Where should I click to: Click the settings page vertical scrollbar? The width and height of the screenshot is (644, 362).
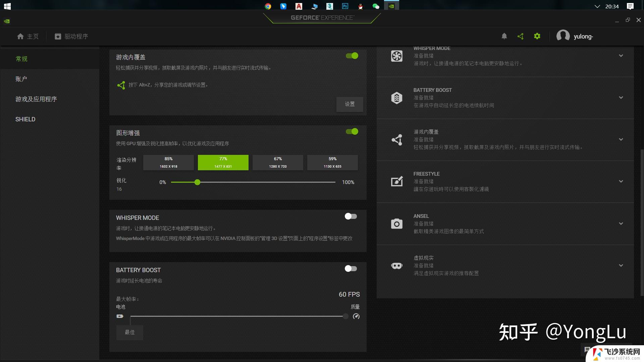642,222
